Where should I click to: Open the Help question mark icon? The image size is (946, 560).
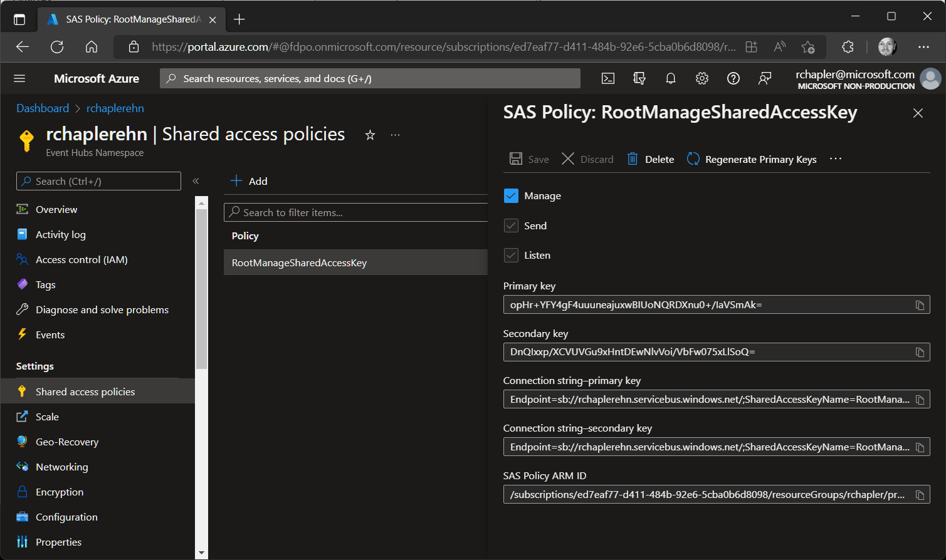[733, 78]
